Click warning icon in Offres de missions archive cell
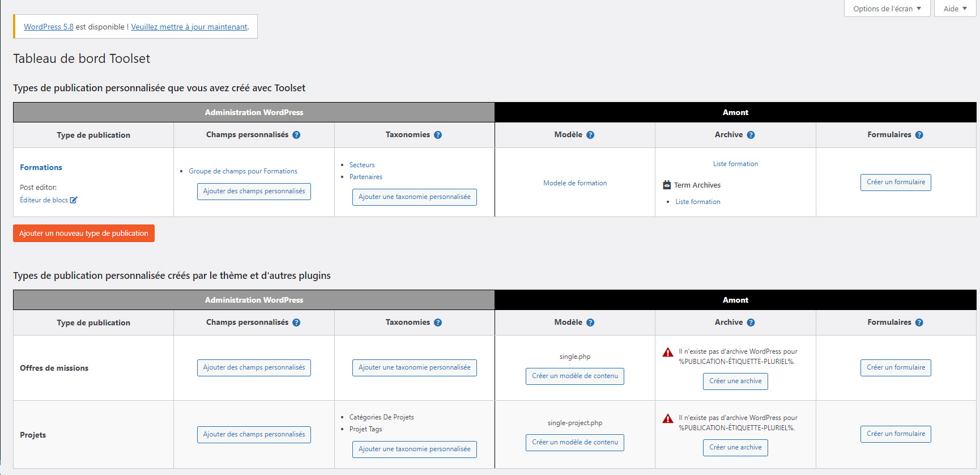 click(x=668, y=353)
